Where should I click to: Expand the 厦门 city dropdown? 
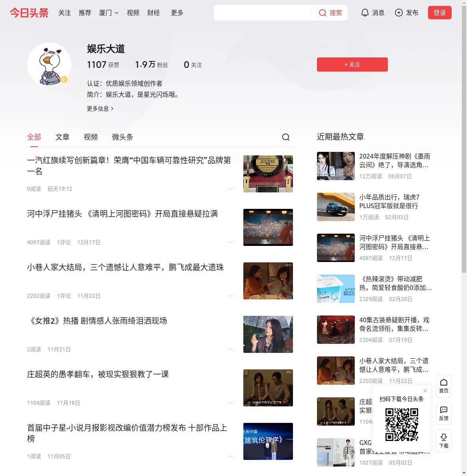click(x=109, y=13)
